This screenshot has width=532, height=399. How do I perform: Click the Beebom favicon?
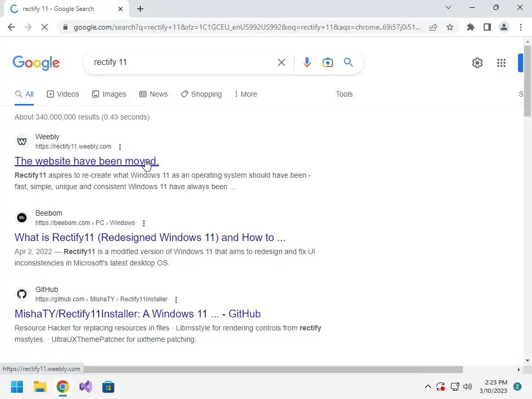[22, 218]
